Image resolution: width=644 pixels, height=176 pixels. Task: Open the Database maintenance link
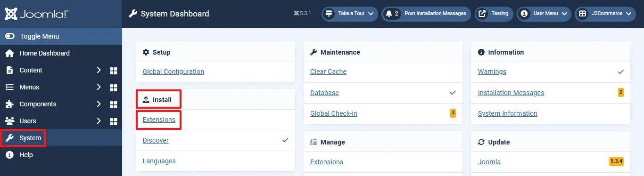324,93
